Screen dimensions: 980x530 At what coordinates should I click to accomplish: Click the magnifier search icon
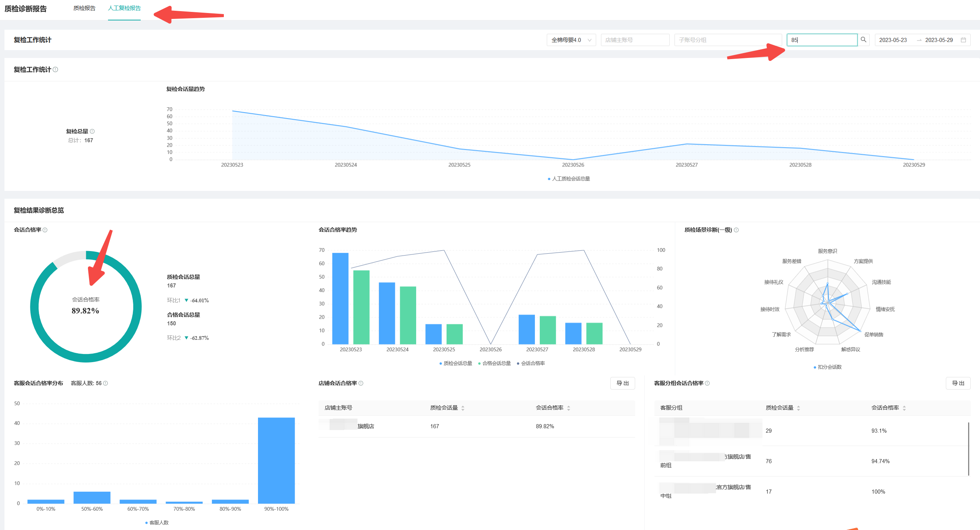[x=863, y=40]
